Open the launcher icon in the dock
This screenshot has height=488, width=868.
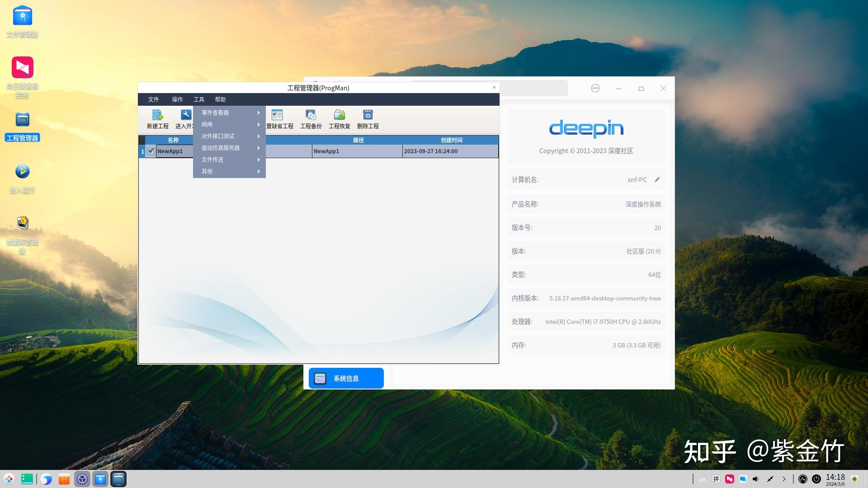9,479
